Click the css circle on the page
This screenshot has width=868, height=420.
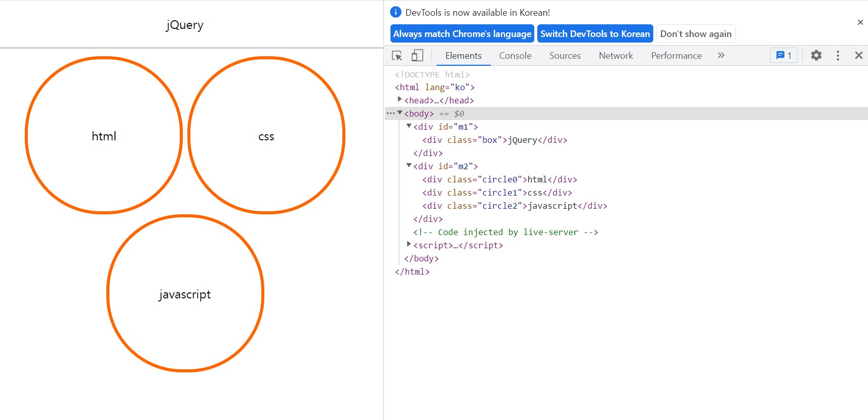click(266, 135)
